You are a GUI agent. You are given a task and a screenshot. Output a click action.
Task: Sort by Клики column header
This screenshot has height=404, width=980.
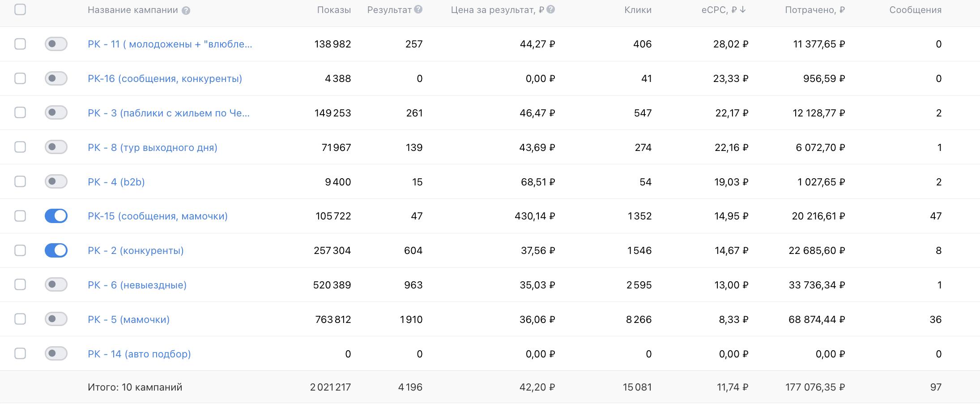pos(638,10)
